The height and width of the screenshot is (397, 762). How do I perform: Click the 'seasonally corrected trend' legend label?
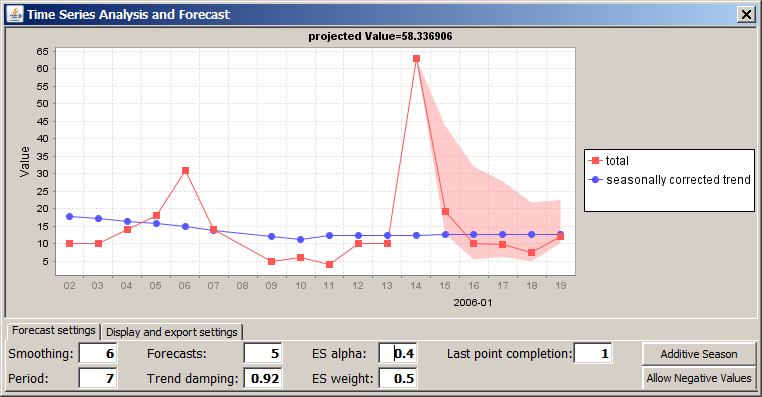[678, 180]
